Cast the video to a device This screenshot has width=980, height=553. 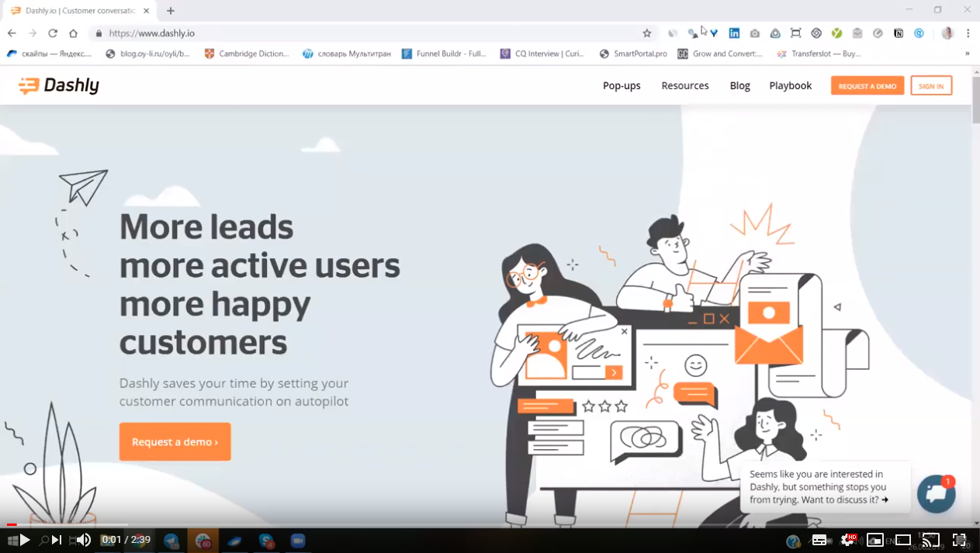click(x=931, y=540)
